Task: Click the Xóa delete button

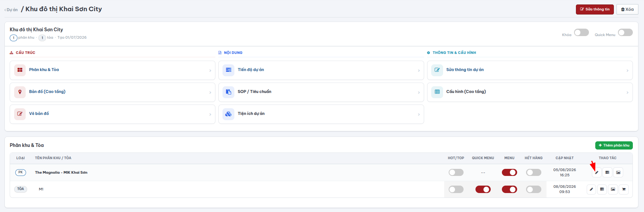Action: tap(627, 9)
